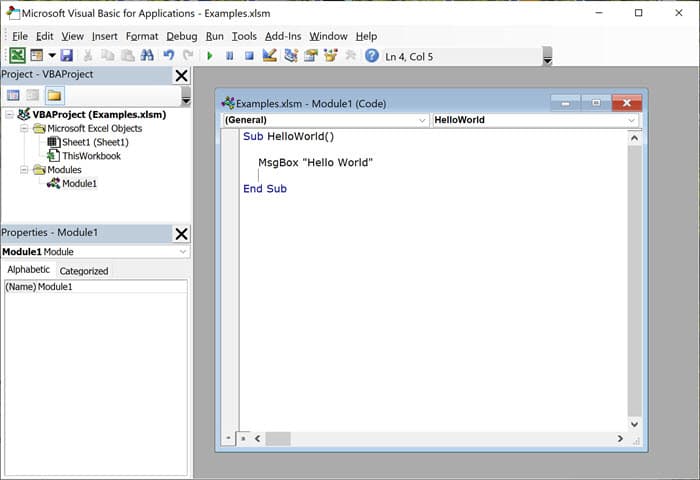Click the main toolbar options overflow arrow
Image resolution: width=700 pixels, height=480 pixels.
pyautogui.click(x=547, y=57)
